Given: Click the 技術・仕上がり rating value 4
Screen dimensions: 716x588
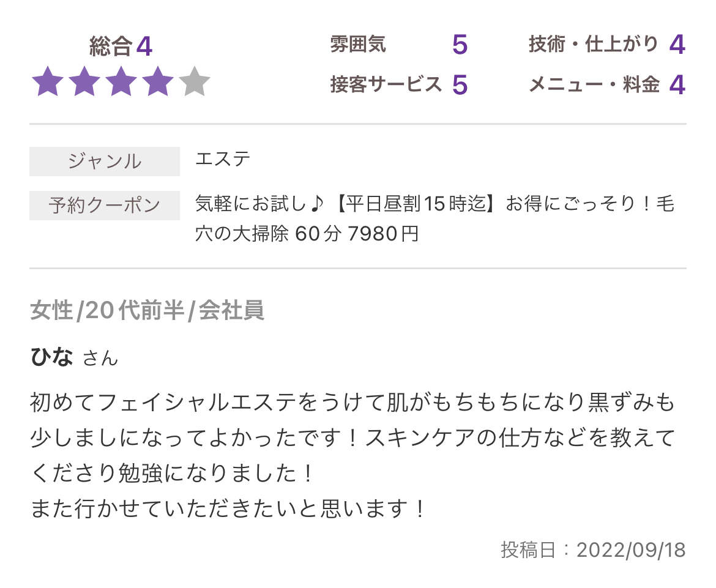Looking at the screenshot, I should pos(677,45).
